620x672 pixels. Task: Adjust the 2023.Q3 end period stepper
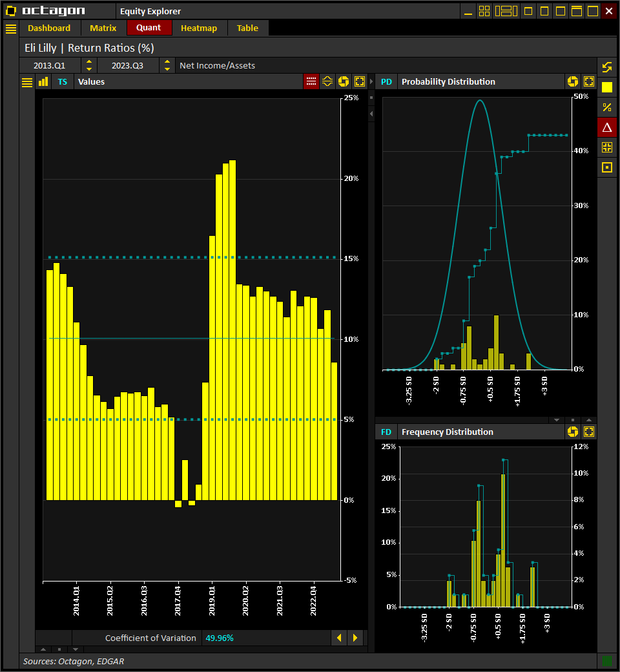tap(167, 65)
